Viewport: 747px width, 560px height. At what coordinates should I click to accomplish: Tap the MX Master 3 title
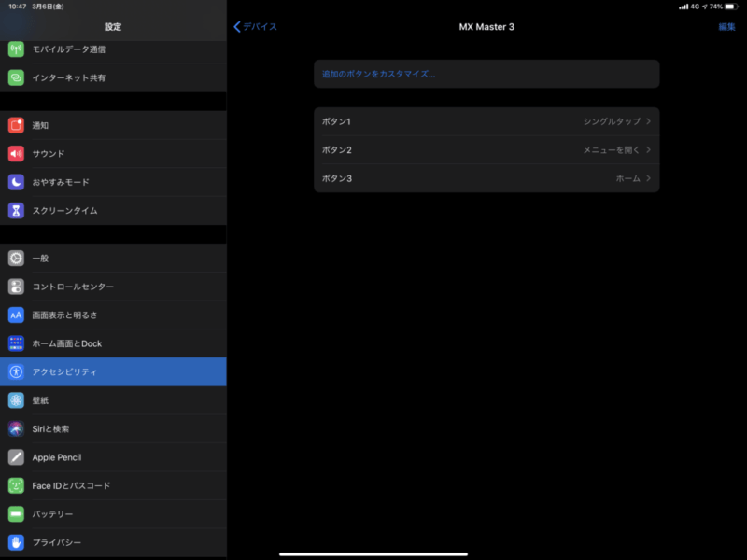[x=486, y=27]
